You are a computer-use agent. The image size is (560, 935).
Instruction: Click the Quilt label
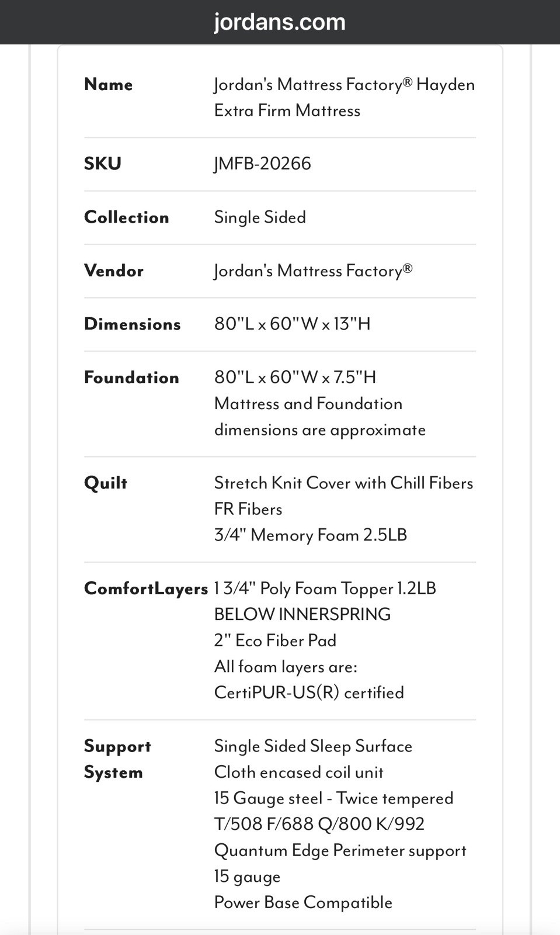click(x=105, y=483)
